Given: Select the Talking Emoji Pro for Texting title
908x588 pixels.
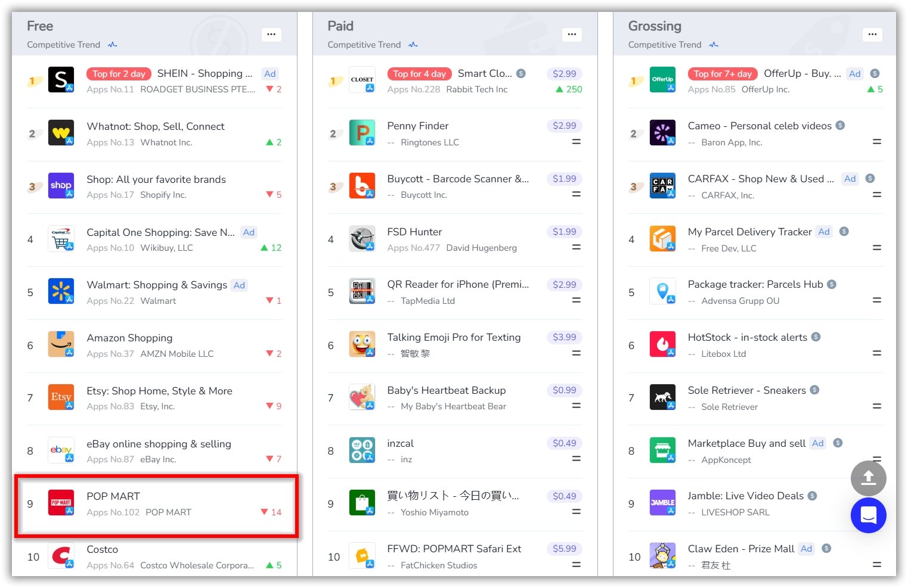Looking at the screenshot, I should [x=454, y=337].
